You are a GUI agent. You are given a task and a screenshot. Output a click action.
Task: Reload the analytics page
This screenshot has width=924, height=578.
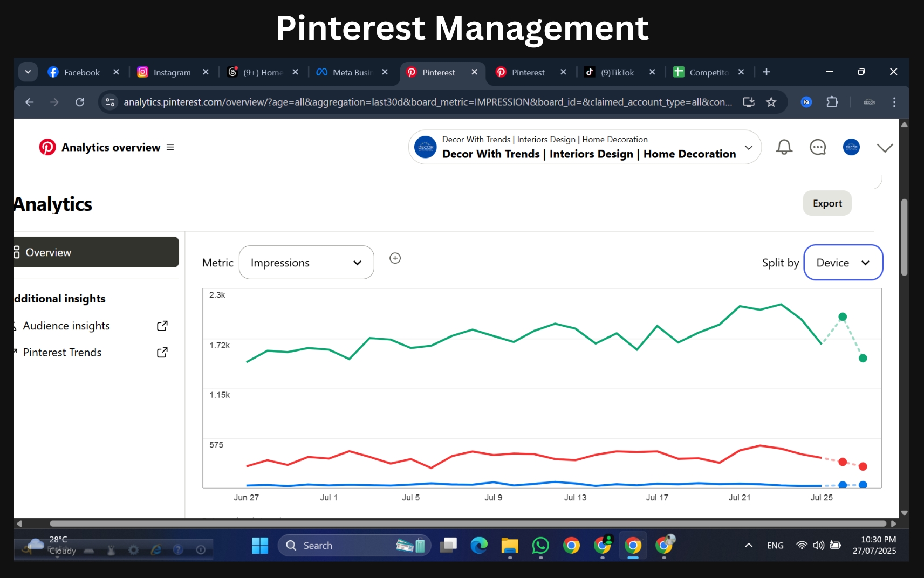80,102
